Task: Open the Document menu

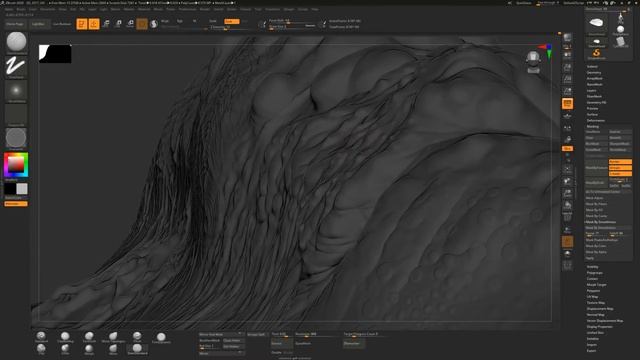Action: (48, 9)
